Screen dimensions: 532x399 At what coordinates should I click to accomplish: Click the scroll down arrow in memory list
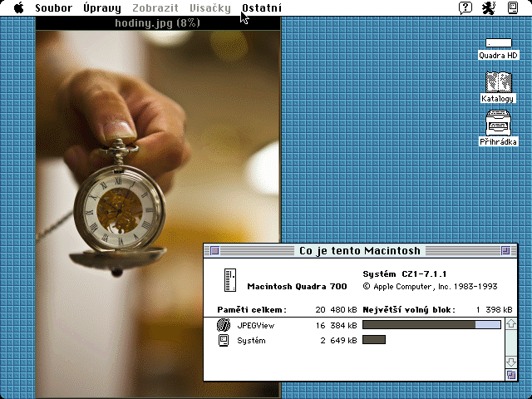coord(511,362)
